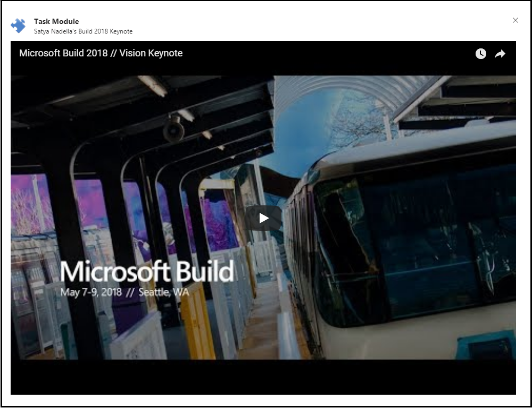Click the blue puzzle piece app icon
532x408 pixels.
pyautogui.click(x=18, y=26)
